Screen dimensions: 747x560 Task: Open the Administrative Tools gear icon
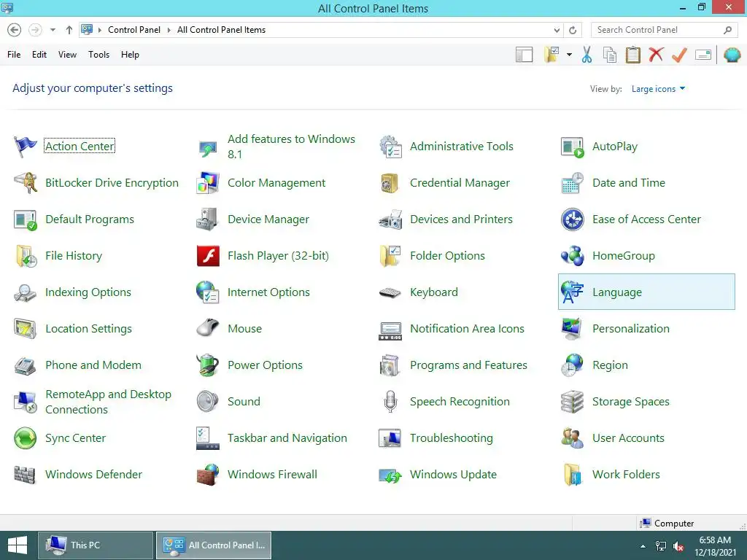390,147
